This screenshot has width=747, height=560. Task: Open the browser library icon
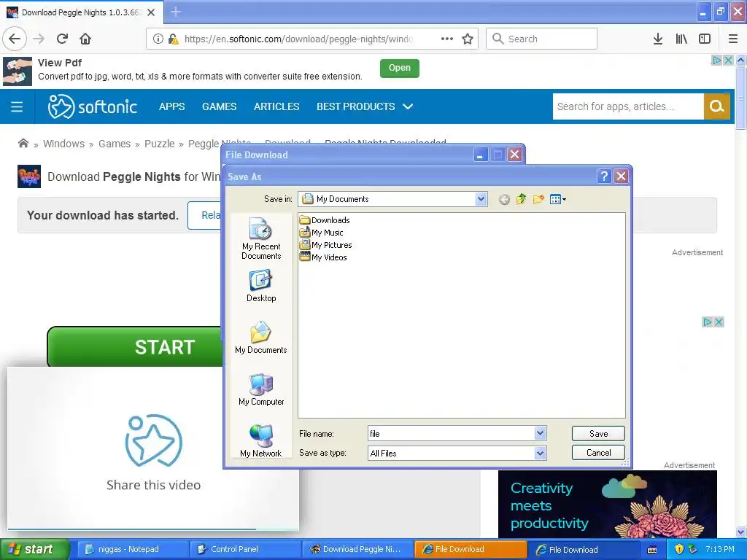(681, 39)
